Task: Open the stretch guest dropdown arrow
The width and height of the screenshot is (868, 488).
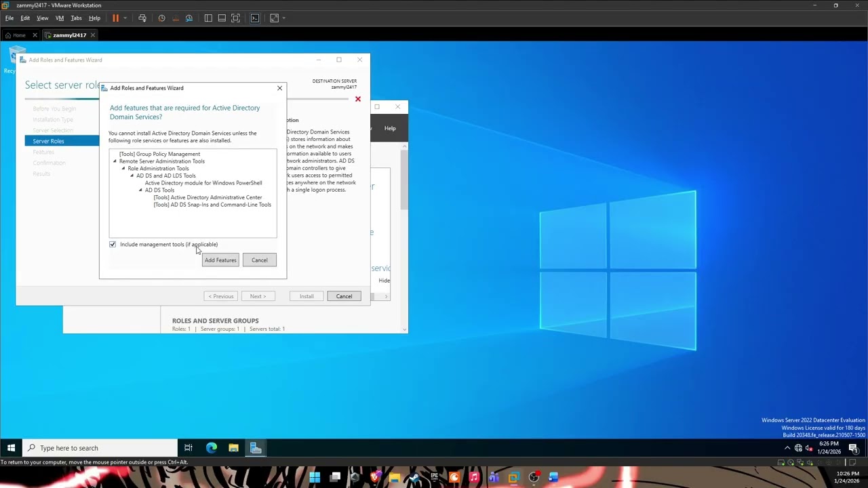Action: pyautogui.click(x=283, y=18)
